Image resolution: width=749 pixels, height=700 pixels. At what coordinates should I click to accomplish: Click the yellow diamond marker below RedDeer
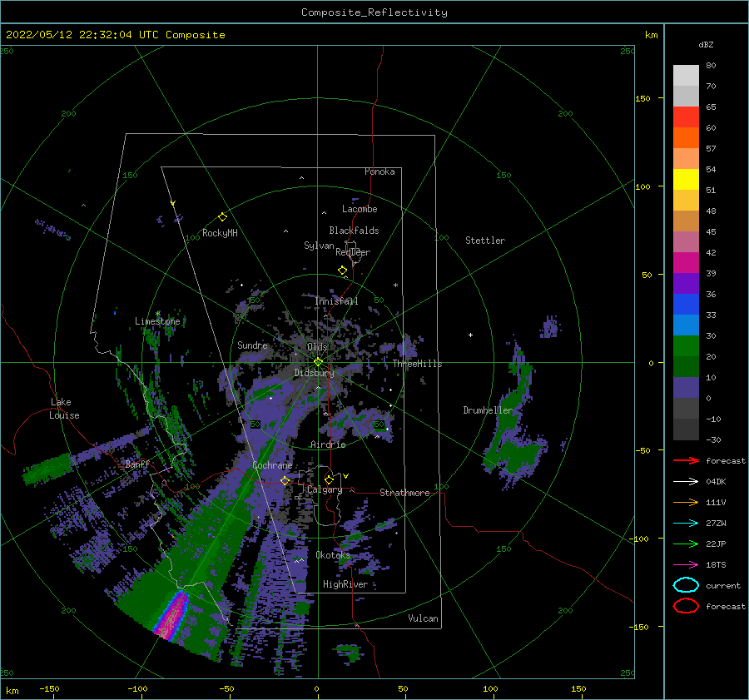(x=343, y=271)
